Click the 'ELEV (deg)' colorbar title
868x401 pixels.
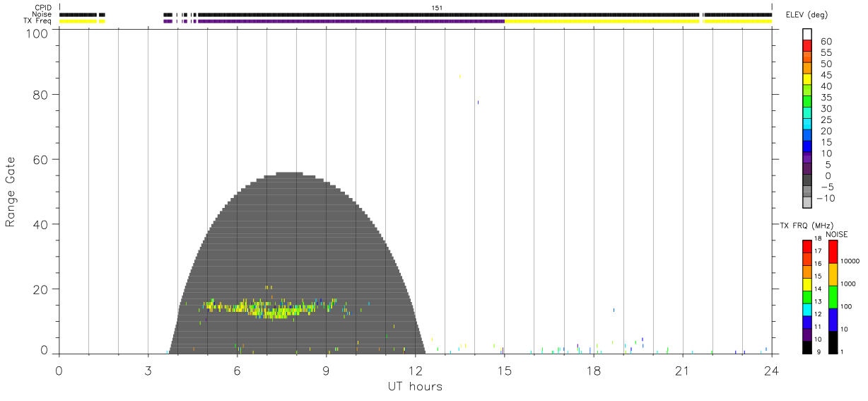pos(807,15)
